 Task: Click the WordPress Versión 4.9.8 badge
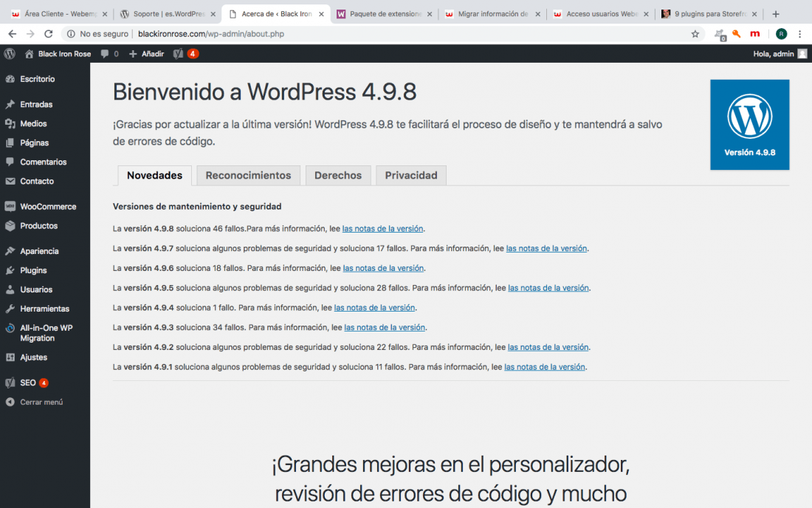[x=750, y=125]
